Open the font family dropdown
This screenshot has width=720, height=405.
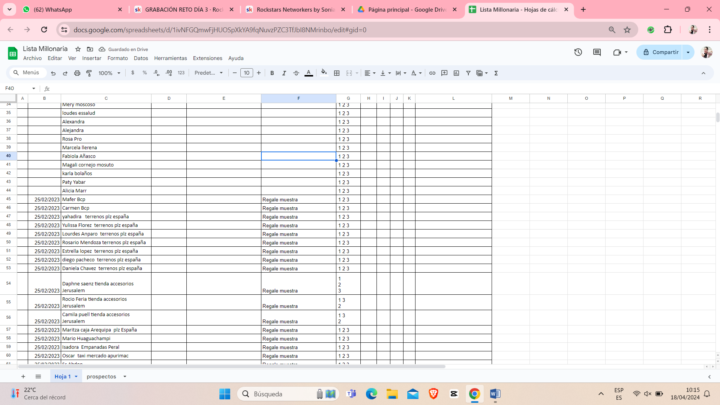[209, 73]
